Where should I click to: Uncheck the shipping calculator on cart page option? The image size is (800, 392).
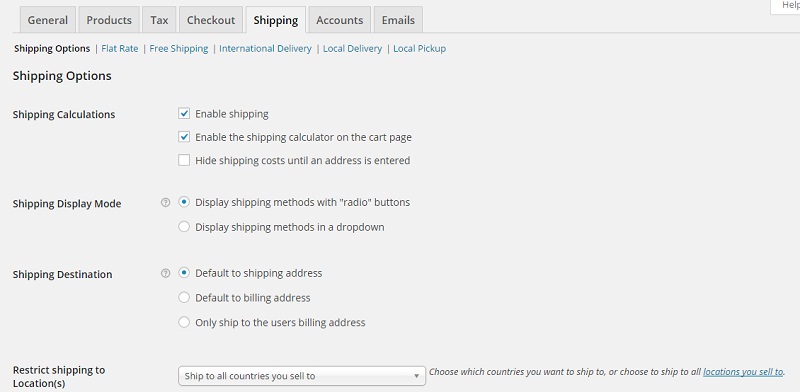click(184, 137)
